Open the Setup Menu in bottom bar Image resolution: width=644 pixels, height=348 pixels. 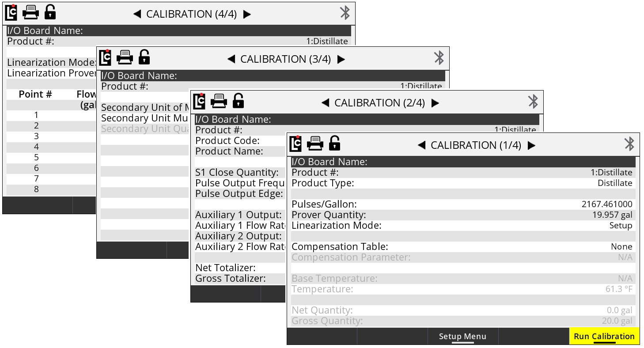[462, 337]
